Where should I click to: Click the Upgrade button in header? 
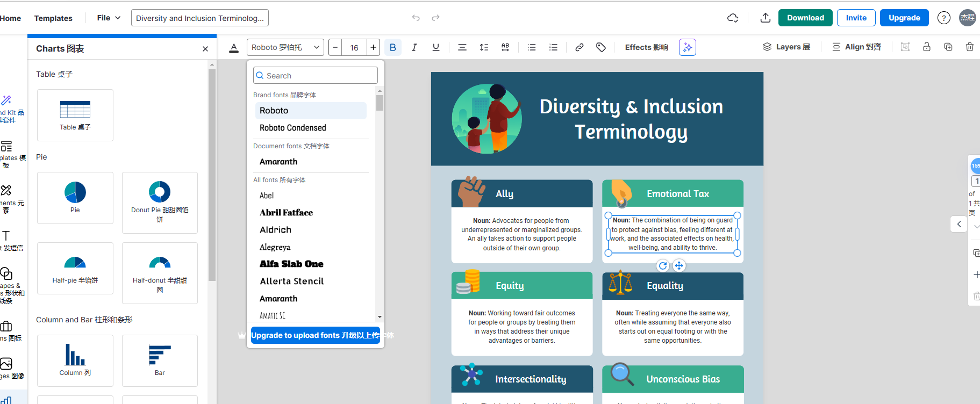click(905, 18)
